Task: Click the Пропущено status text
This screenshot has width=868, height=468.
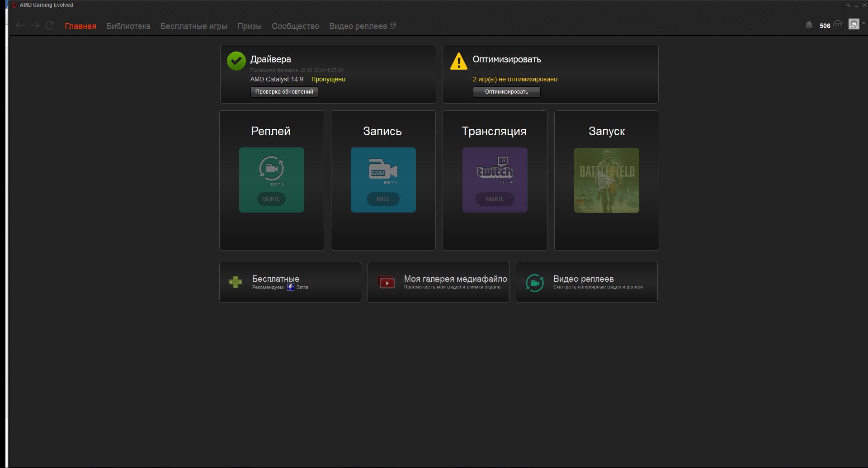Action: click(x=328, y=79)
